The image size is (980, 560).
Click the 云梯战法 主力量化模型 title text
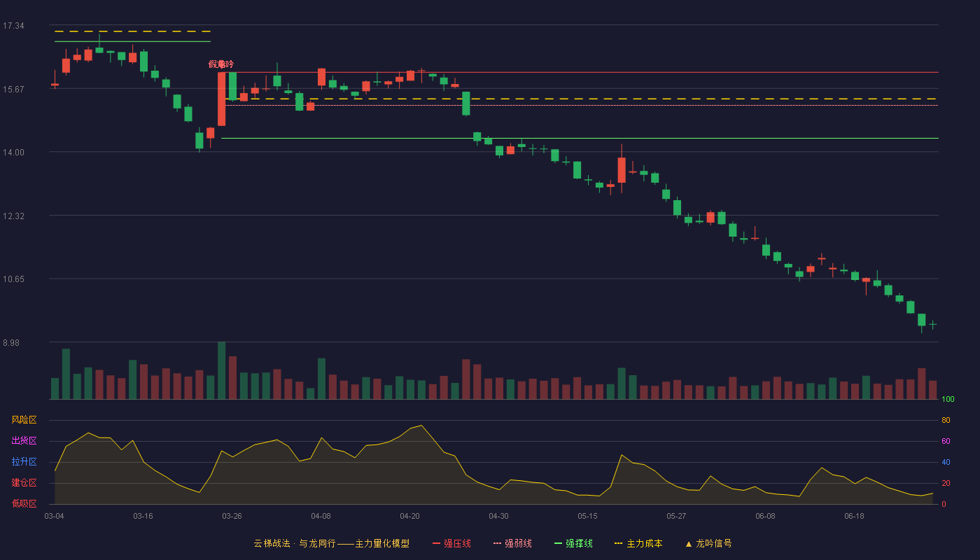(x=331, y=543)
